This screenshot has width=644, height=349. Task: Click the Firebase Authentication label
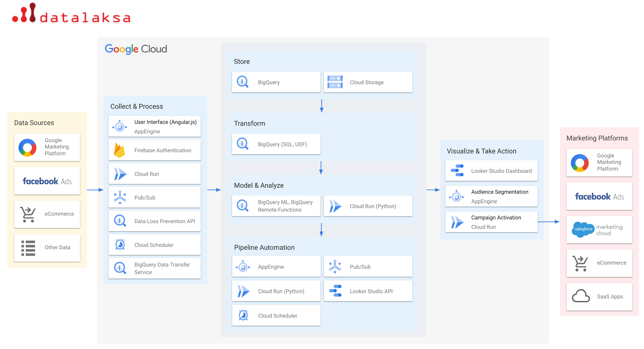coord(163,150)
